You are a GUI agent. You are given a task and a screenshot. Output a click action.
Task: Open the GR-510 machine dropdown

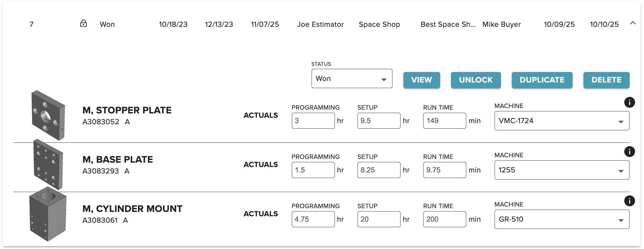(562, 219)
